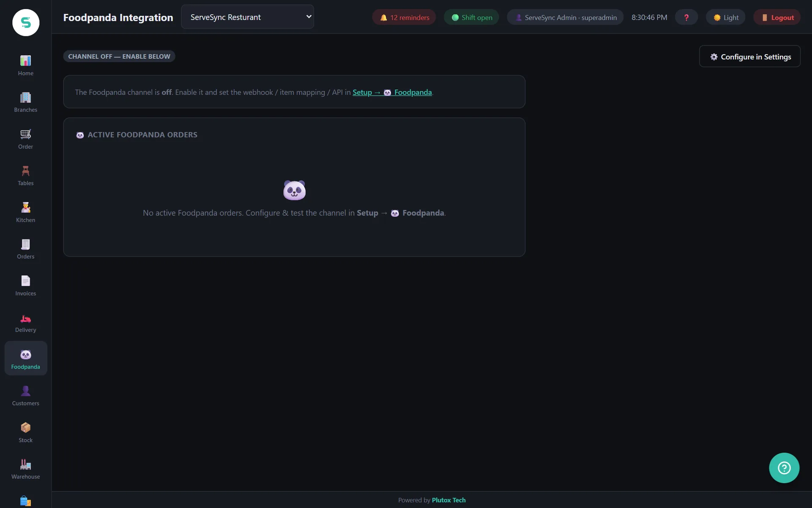Image resolution: width=812 pixels, height=508 pixels.
Task: Go to the Delivery section
Action: [x=25, y=323]
